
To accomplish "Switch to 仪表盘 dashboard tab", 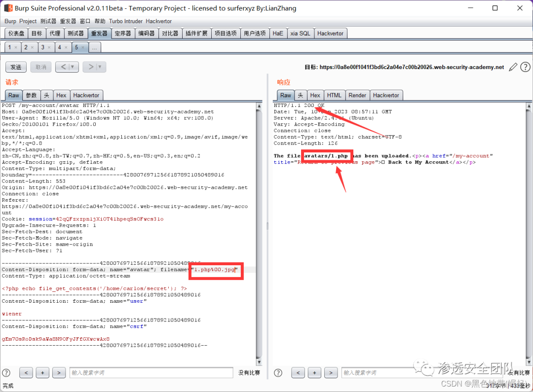I will click(16, 34).
